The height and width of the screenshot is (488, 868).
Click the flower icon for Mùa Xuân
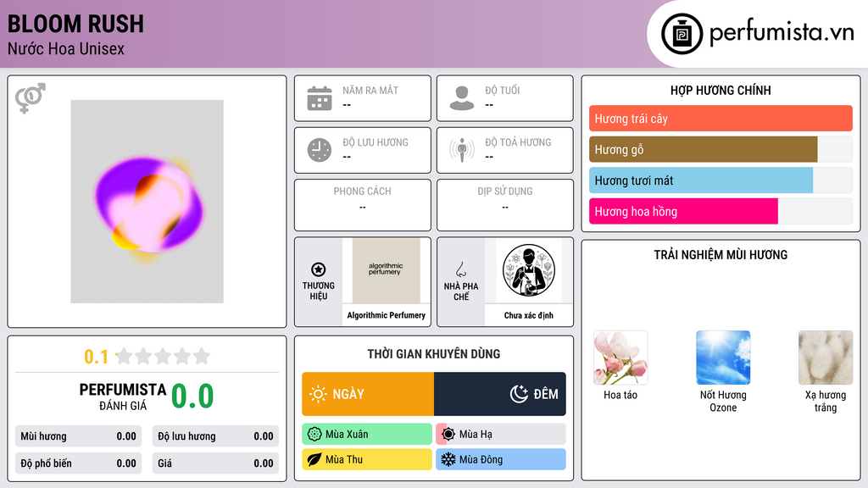tap(314, 435)
